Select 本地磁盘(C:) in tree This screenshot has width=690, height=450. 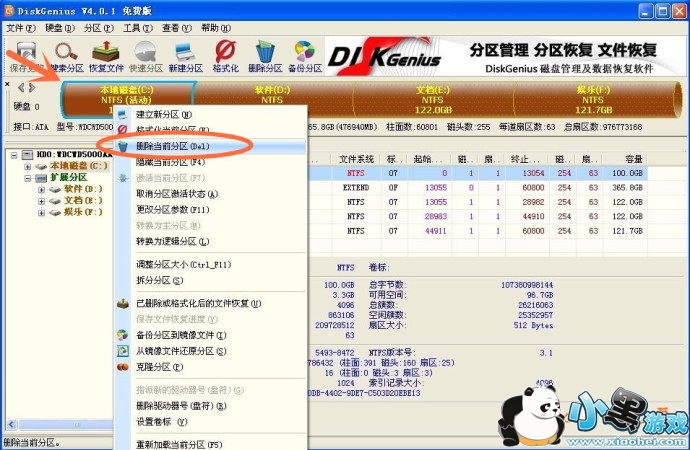tap(78, 166)
